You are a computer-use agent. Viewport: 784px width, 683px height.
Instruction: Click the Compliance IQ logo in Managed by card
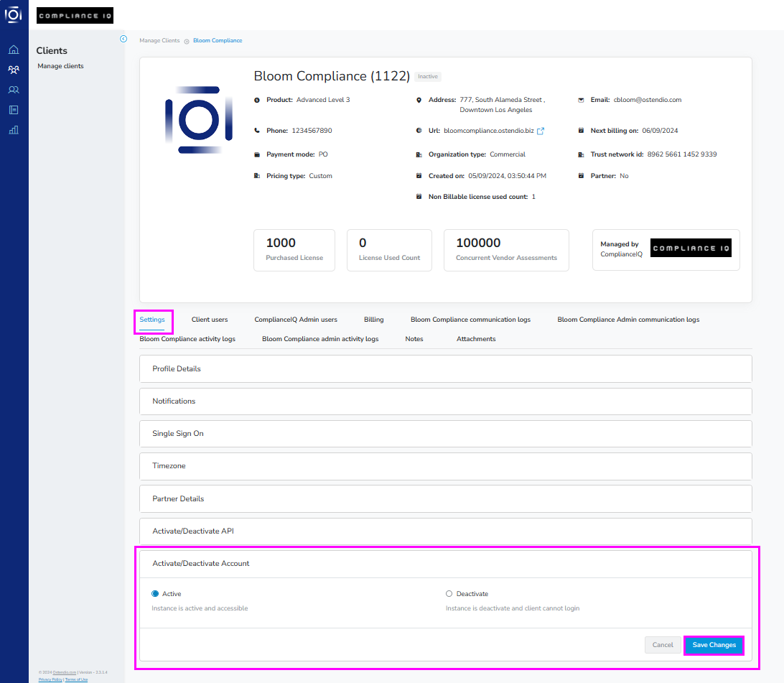pyautogui.click(x=691, y=248)
